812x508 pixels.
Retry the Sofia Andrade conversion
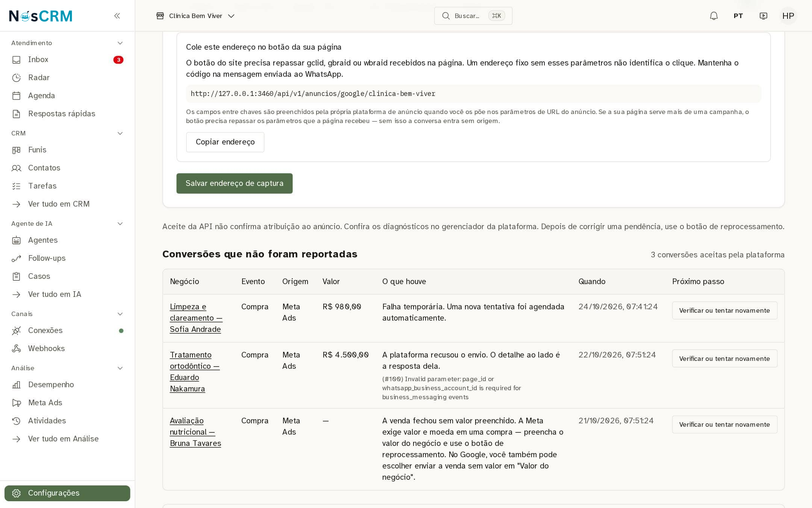tap(724, 310)
